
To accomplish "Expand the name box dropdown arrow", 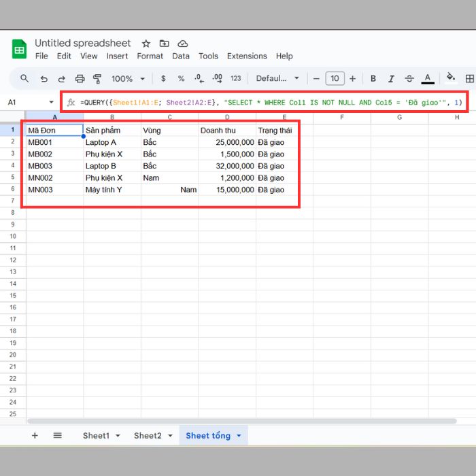I will coord(51,102).
